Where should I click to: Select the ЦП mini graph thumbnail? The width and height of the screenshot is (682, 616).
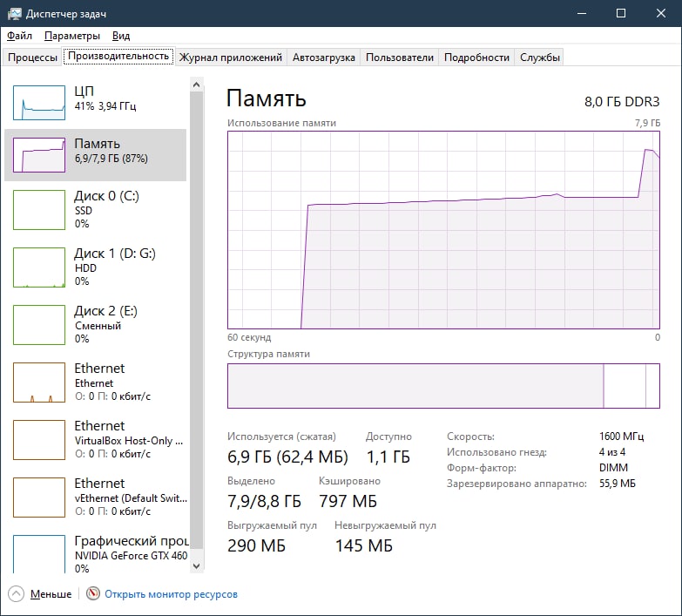click(x=39, y=103)
